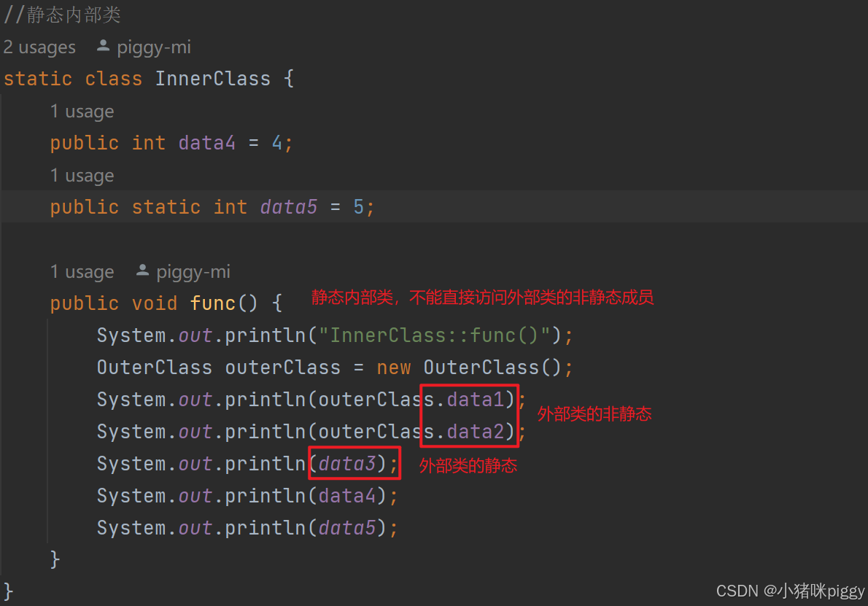This screenshot has height=606, width=868.
Task: Click the new keyword before OuterClass()
Action: [394, 368]
